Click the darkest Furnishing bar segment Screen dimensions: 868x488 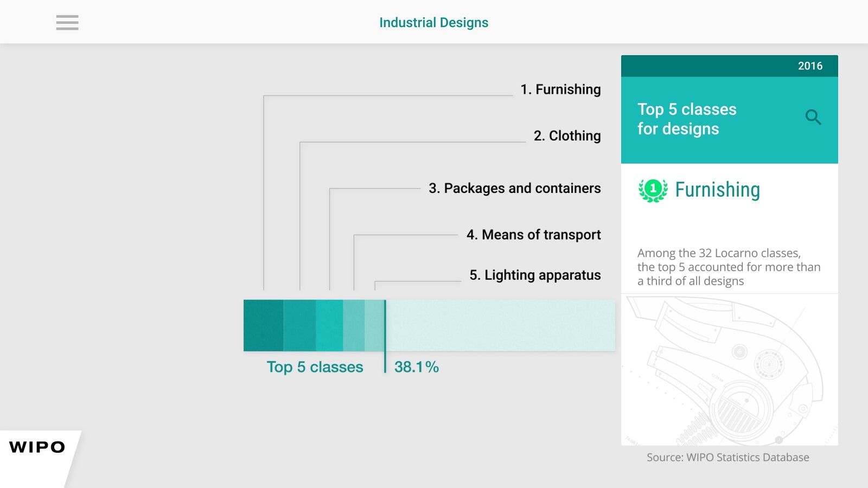pos(263,325)
